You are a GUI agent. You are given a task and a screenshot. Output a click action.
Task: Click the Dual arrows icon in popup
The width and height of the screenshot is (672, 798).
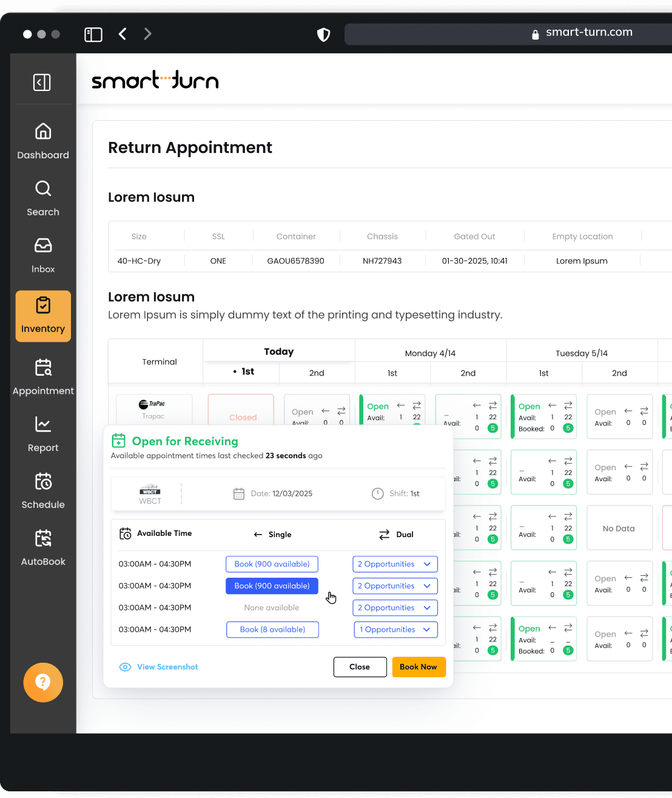click(385, 535)
